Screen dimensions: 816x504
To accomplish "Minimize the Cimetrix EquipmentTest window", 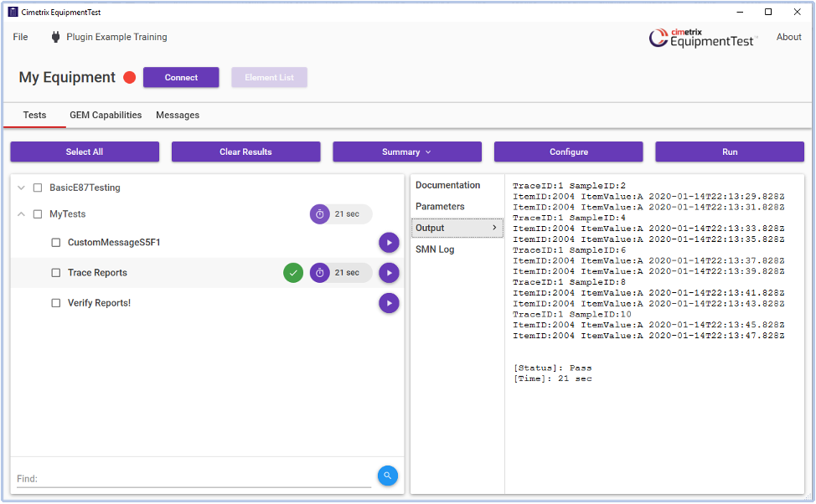I will [740, 12].
